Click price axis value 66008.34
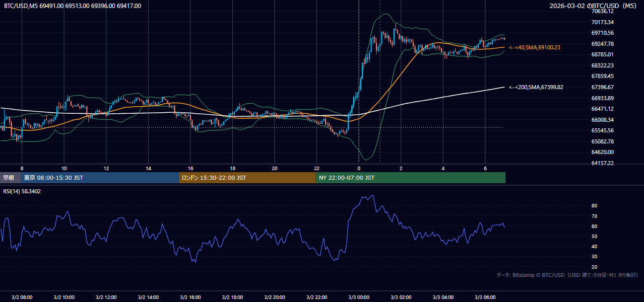 (x=603, y=120)
